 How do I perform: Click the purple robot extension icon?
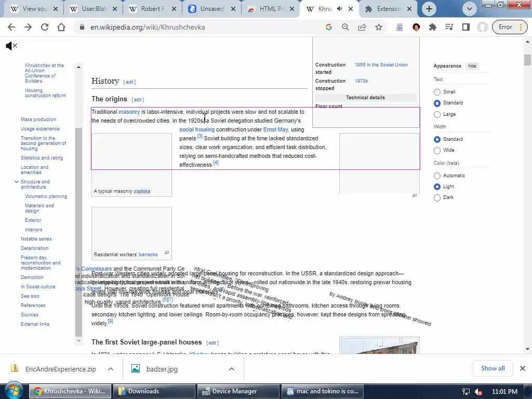400,27
